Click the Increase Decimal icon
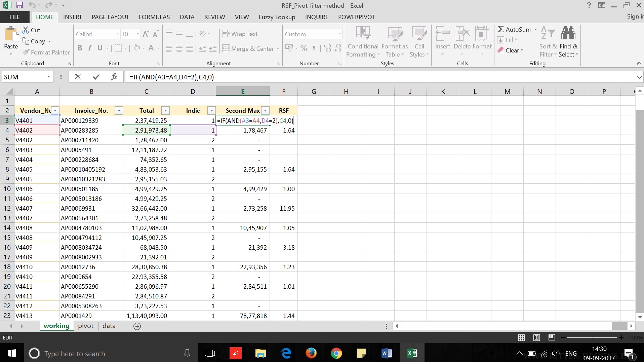The height and width of the screenshot is (362, 644). point(327,48)
